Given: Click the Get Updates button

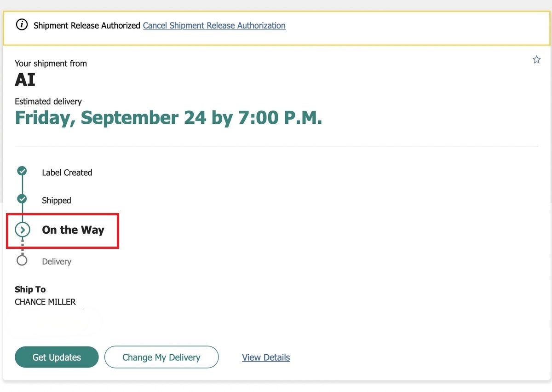Looking at the screenshot, I should coord(57,357).
